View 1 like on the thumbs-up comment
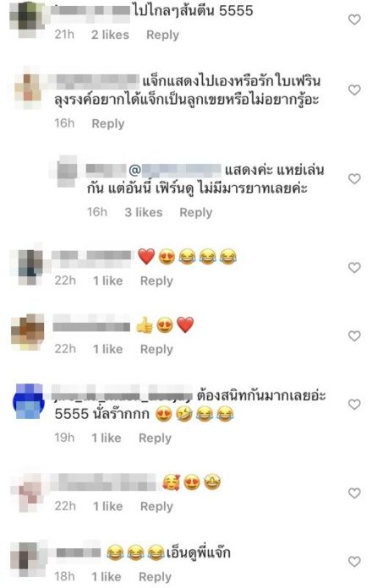383x588 pixels. point(107,349)
